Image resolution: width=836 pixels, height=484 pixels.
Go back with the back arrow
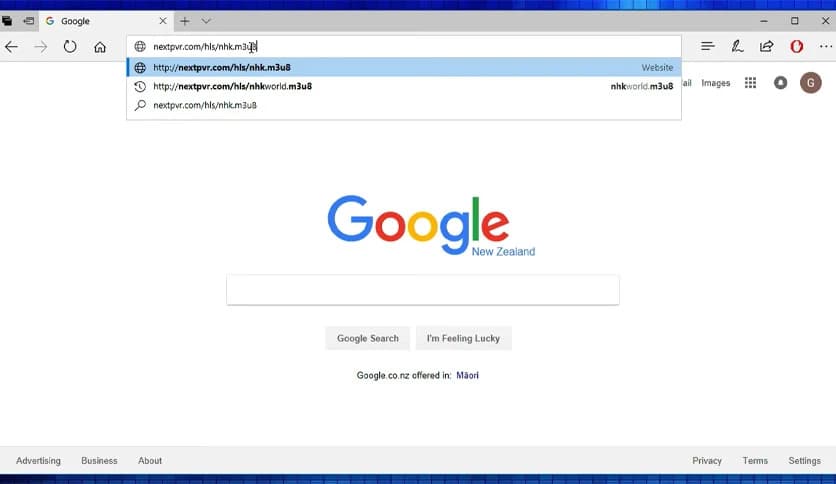coord(11,47)
